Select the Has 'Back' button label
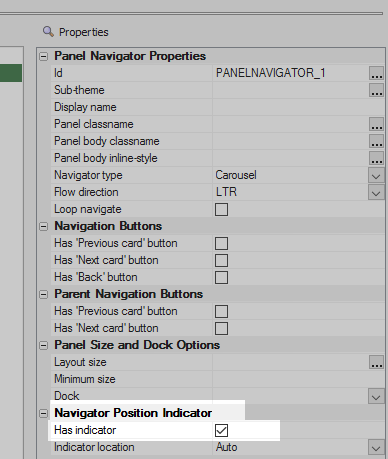 click(x=96, y=277)
